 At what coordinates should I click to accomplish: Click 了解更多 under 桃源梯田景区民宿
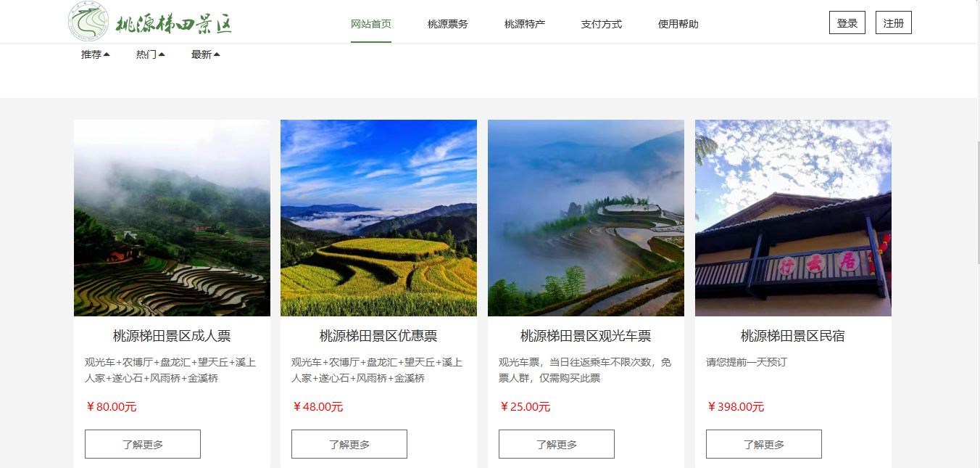coord(764,444)
